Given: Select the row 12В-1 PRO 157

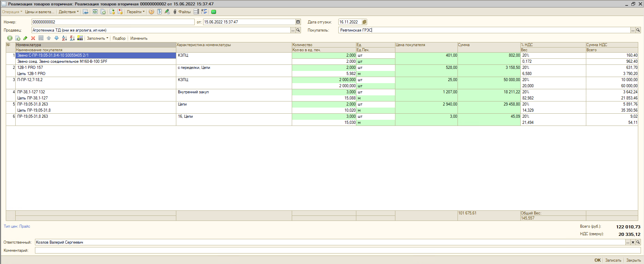Looking at the screenshot, I should 96,68.
